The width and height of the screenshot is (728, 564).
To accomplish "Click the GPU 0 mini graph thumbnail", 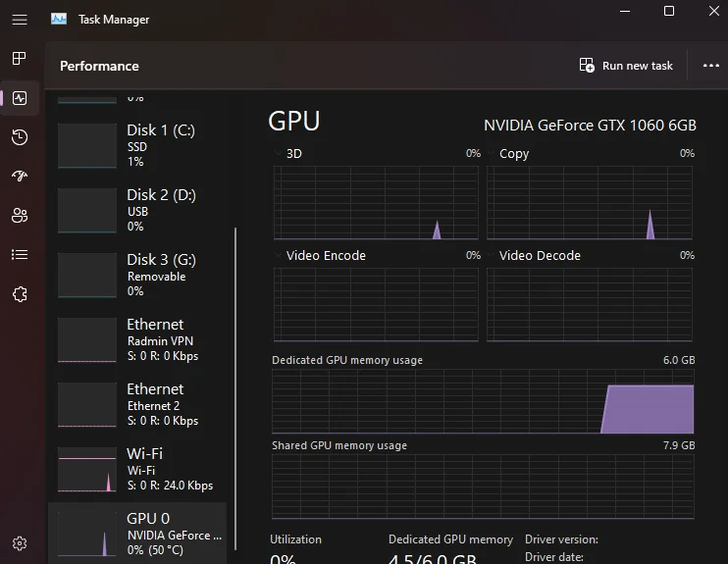I will click(86, 534).
